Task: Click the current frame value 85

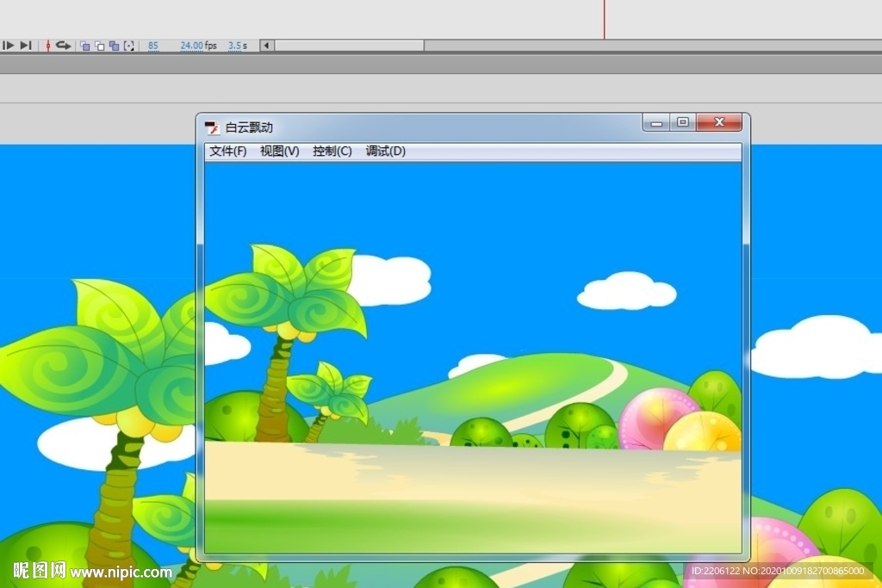Action: (x=153, y=46)
